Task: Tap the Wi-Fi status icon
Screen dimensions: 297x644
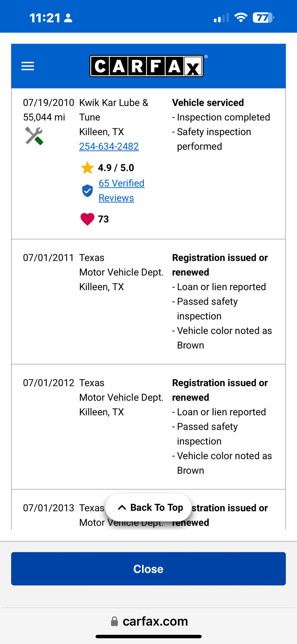Action: pos(241,18)
